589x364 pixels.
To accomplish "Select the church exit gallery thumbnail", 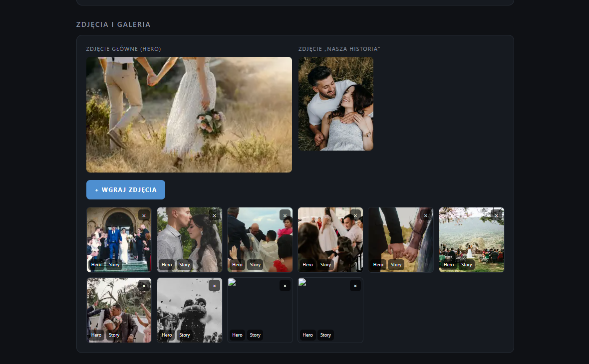I will tap(119, 240).
